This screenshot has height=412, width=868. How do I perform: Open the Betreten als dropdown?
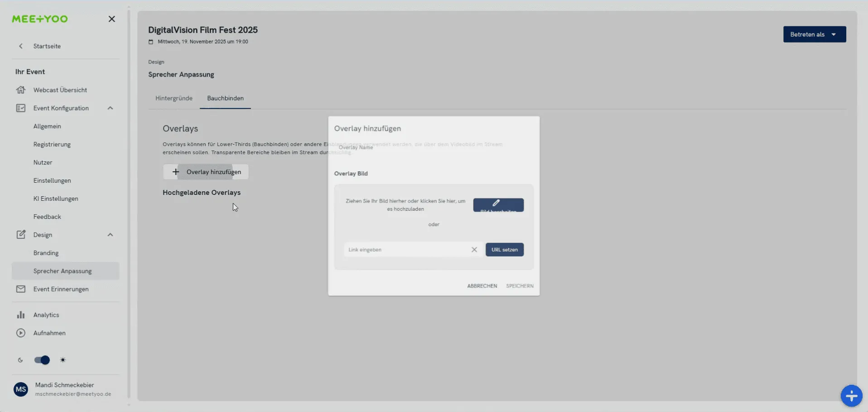point(814,34)
